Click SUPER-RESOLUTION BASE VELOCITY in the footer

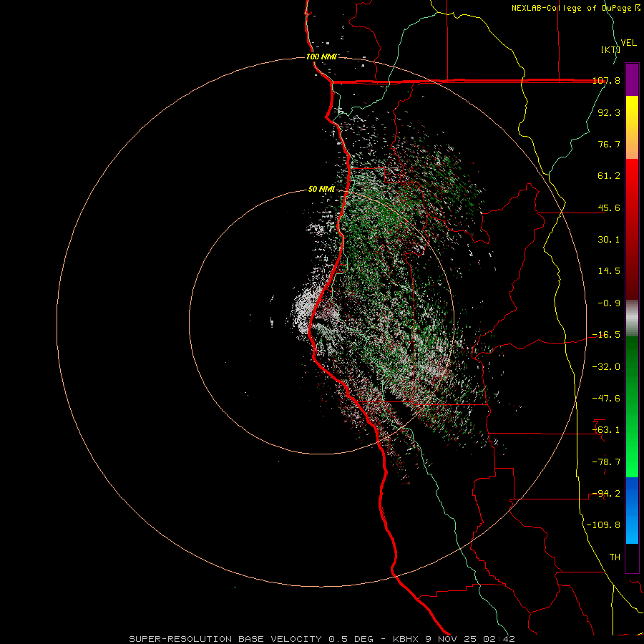click(x=225, y=639)
